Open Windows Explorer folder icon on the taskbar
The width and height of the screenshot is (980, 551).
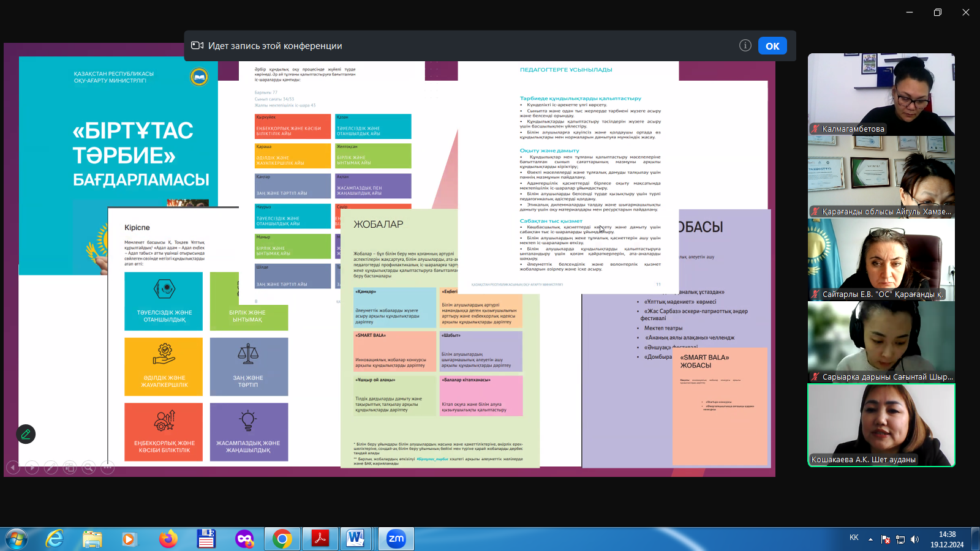click(x=92, y=539)
